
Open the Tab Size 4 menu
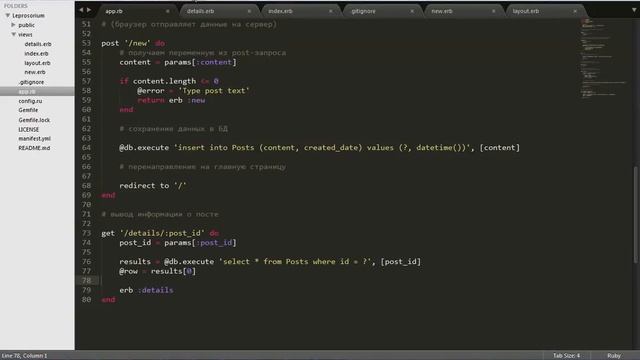pos(566,356)
